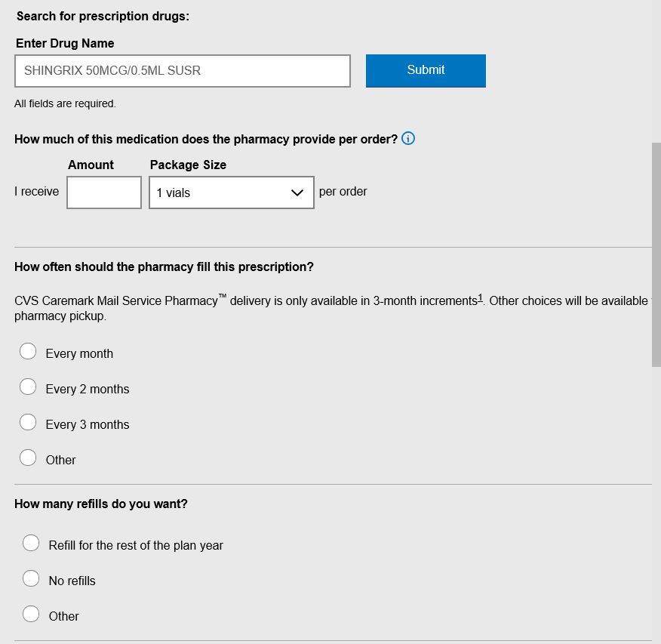
Task: Select the No refills option
Action: (31, 578)
